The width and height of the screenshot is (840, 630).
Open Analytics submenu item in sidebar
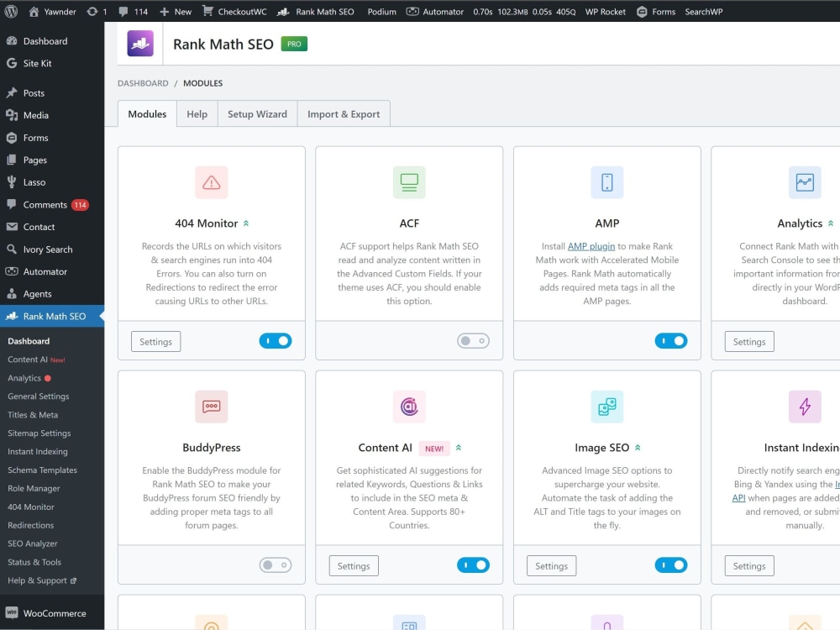(x=29, y=378)
